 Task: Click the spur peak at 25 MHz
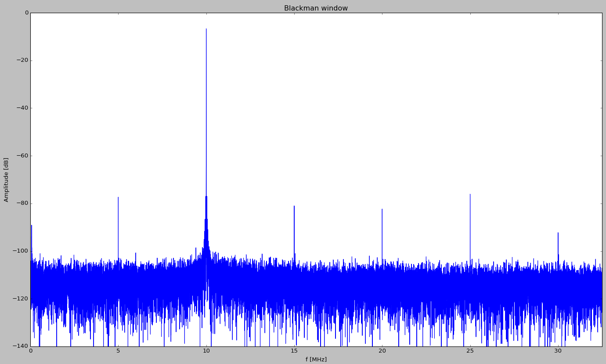[470, 194]
